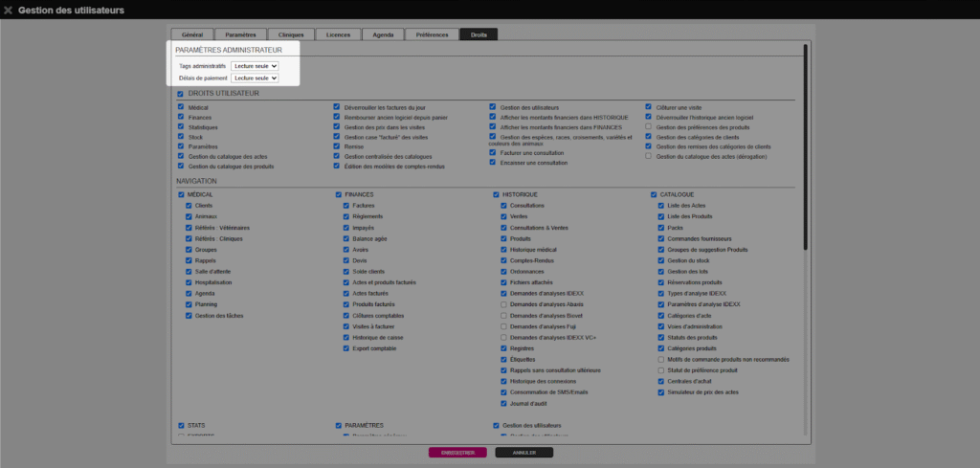Enable Gestion des préférences des produits
This screenshot has width=980, height=468.
[x=649, y=127]
